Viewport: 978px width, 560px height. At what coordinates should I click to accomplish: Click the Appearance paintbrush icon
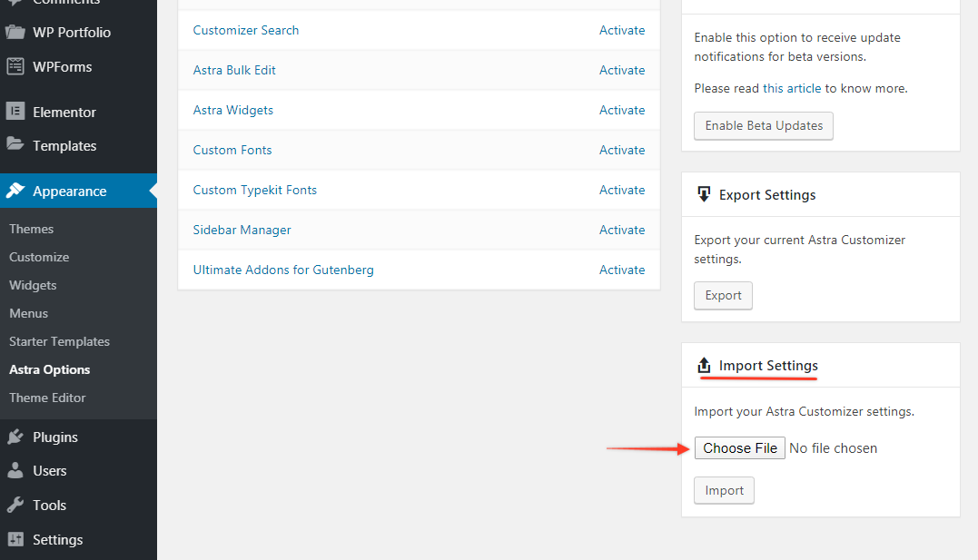click(15, 191)
